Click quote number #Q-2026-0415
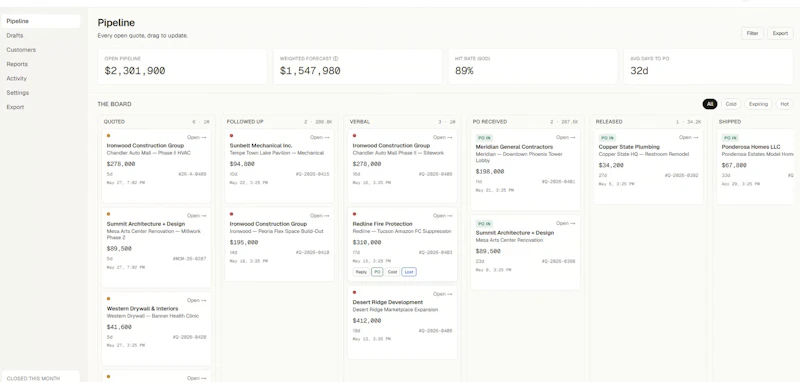800x382 pixels. [312, 174]
